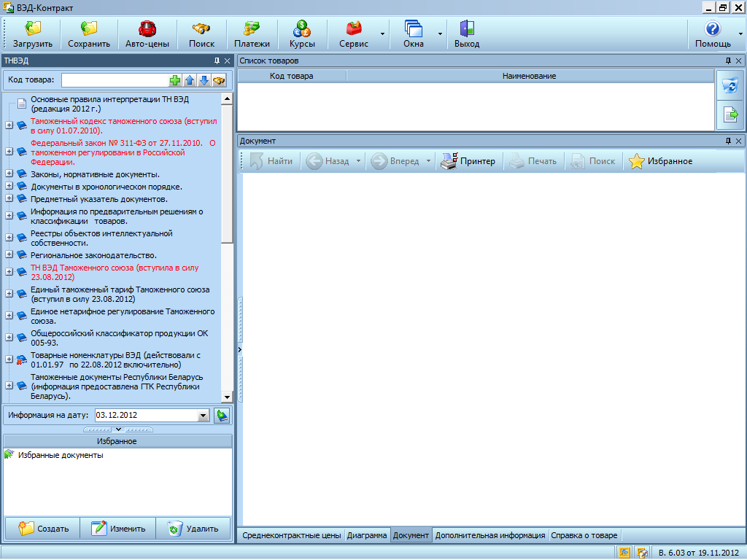Expand the Федеральный закон № 311-ФЗ node
747x560 pixels.
(9, 152)
